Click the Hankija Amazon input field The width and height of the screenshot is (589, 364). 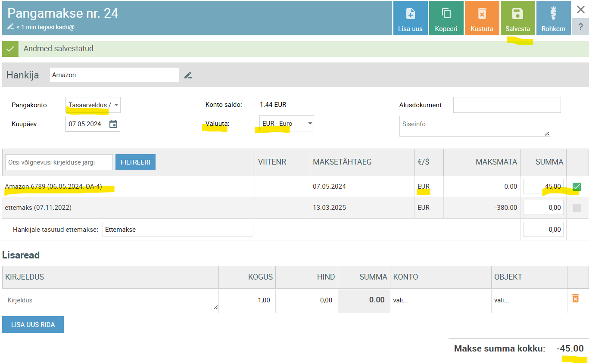tap(114, 75)
